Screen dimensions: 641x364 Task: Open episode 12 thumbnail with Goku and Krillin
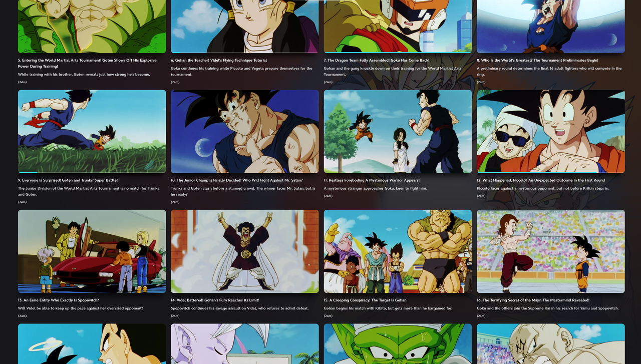[550, 131]
